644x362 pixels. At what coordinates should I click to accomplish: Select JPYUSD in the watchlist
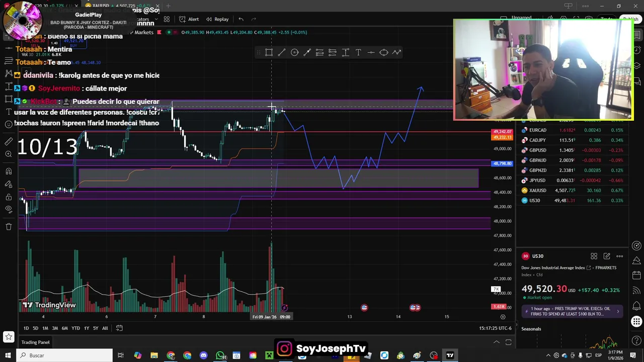click(573, 180)
